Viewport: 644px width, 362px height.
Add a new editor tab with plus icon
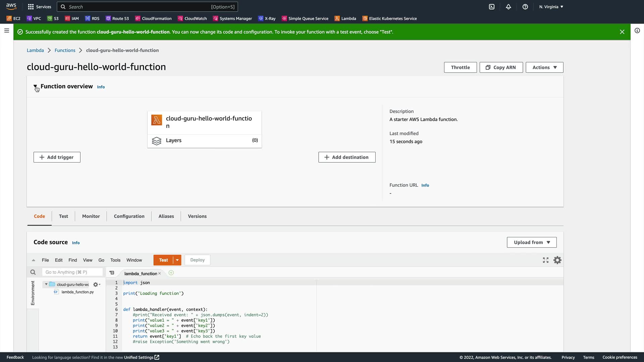[x=171, y=273]
